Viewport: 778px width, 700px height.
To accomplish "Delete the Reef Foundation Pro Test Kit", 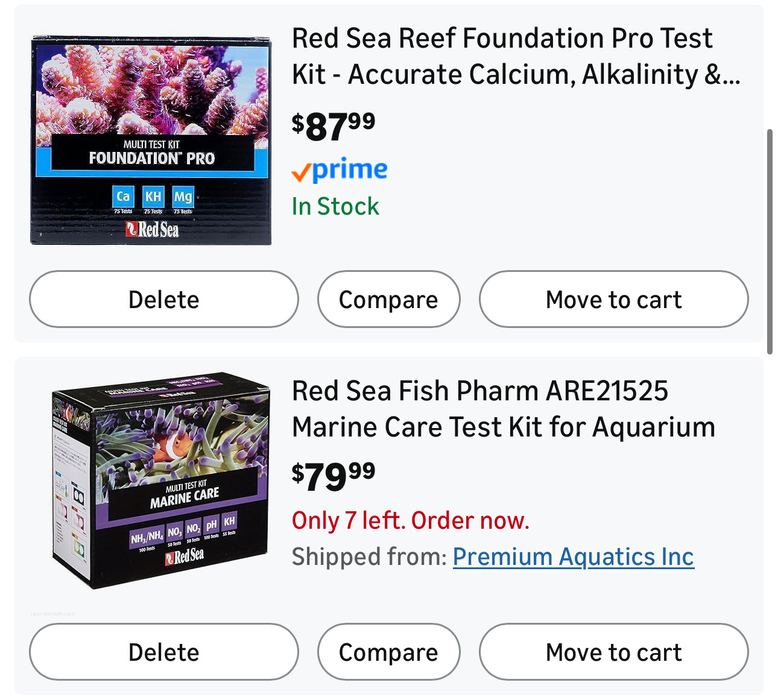I will [163, 300].
